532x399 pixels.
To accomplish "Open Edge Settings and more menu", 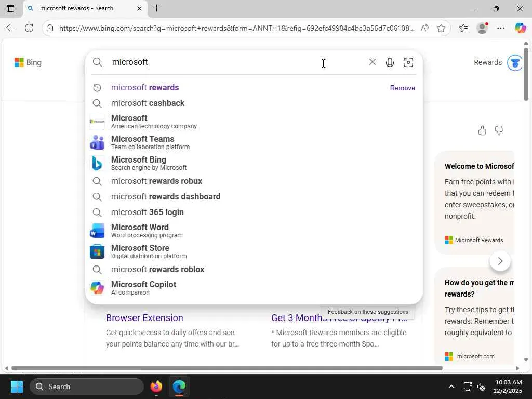I will point(500,28).
